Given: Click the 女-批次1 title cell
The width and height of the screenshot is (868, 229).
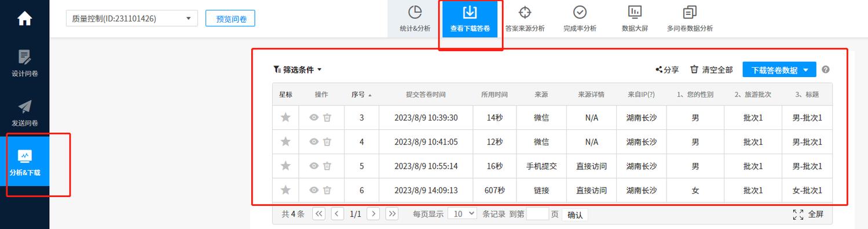Looking at the screenshot, I should click(x=807, y=190).
